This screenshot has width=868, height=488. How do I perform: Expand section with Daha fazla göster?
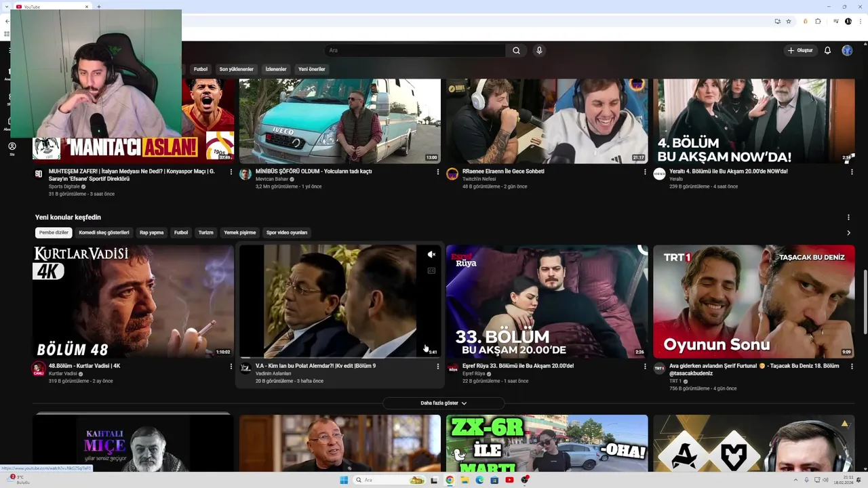[443, 403]
